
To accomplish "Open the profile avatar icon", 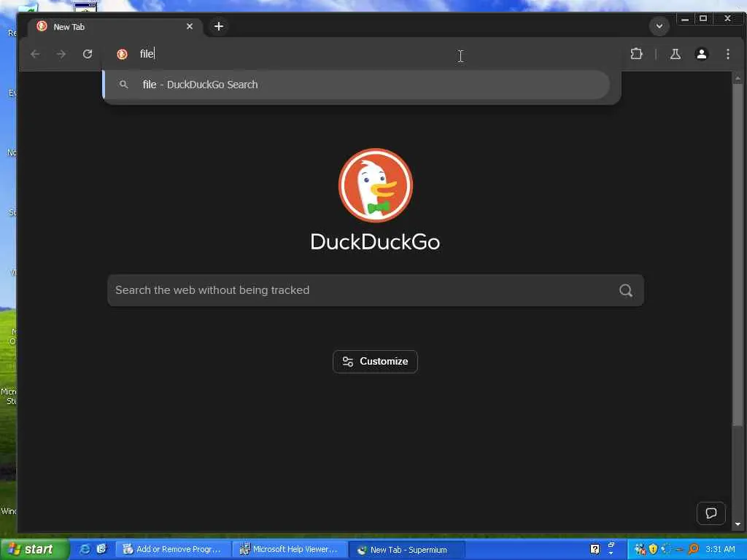I will tap(701, 54).
